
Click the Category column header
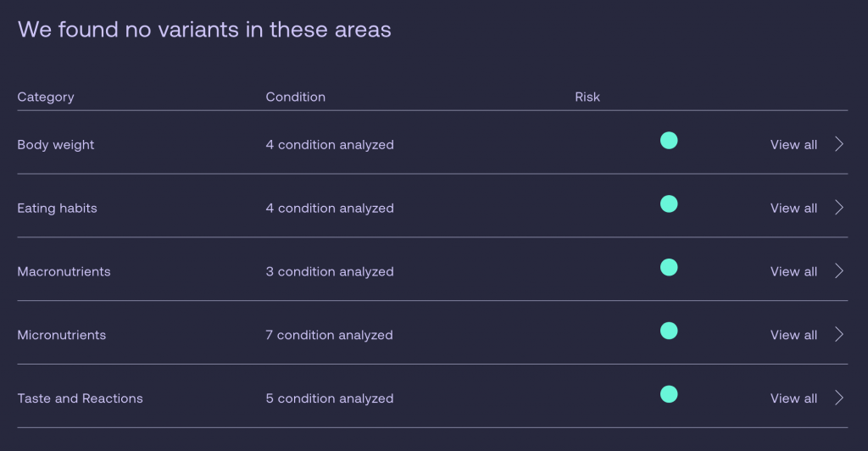(x=46, y=97)
